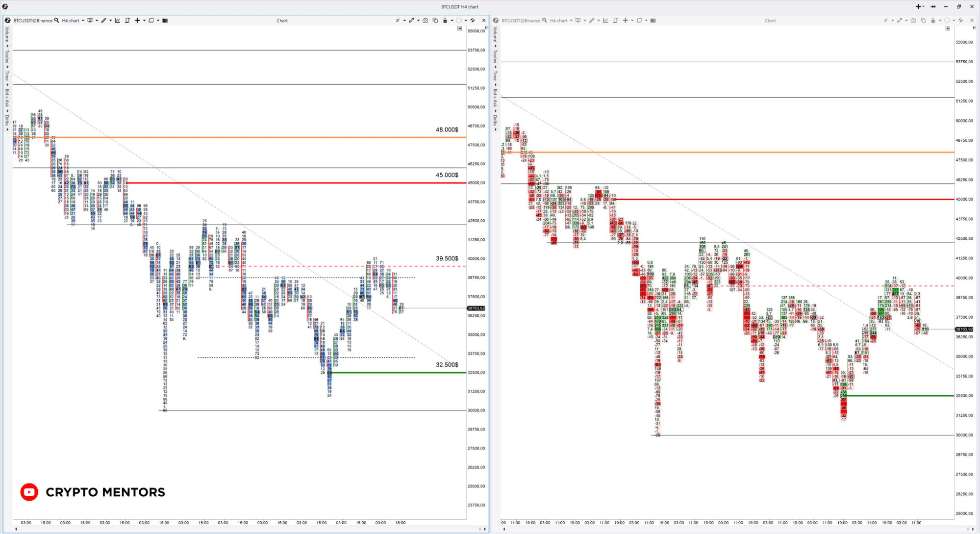The height and width of the screenshot is (534, 980).
Task: Open H4 chart timeframe dropdown in right chart
Action: (561, 21)
